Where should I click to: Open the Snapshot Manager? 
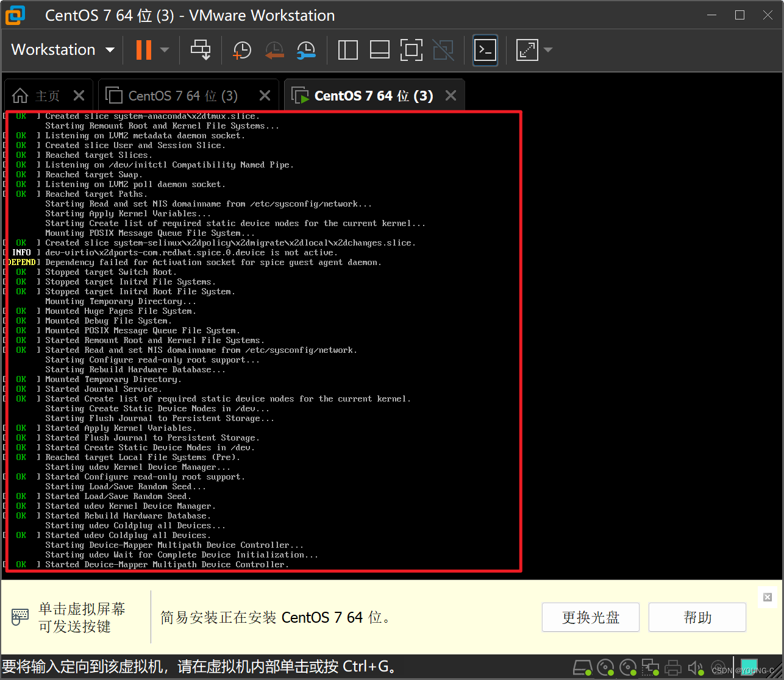tap(306, 50)
